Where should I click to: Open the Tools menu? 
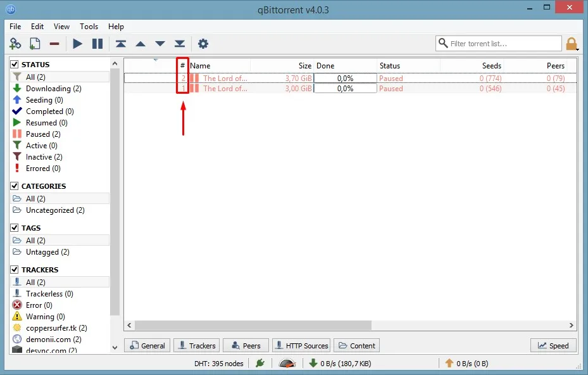pyautogui.click(x=89, y=26)
